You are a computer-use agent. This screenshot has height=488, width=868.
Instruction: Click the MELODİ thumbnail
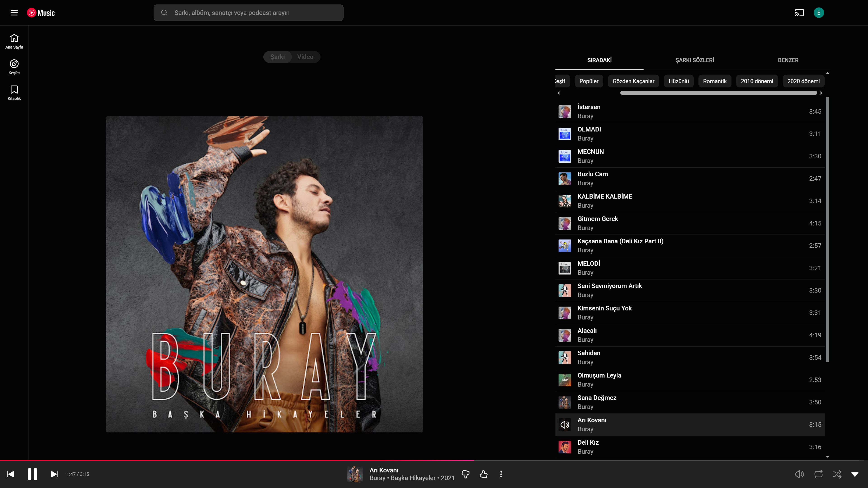coord(565,268)
